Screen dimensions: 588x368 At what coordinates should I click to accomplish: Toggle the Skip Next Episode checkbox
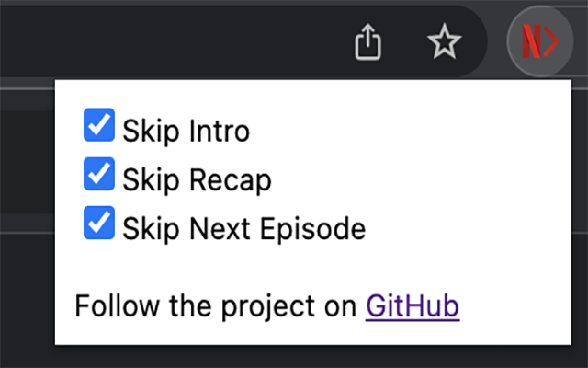(x=99, y=223)
